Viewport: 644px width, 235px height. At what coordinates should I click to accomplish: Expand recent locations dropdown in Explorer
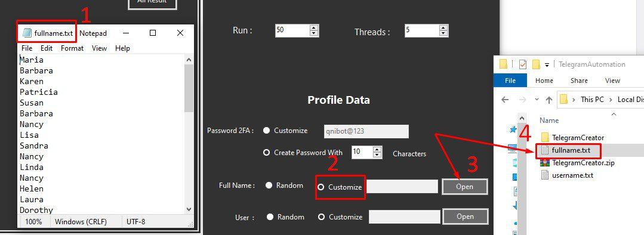(537, 100)
